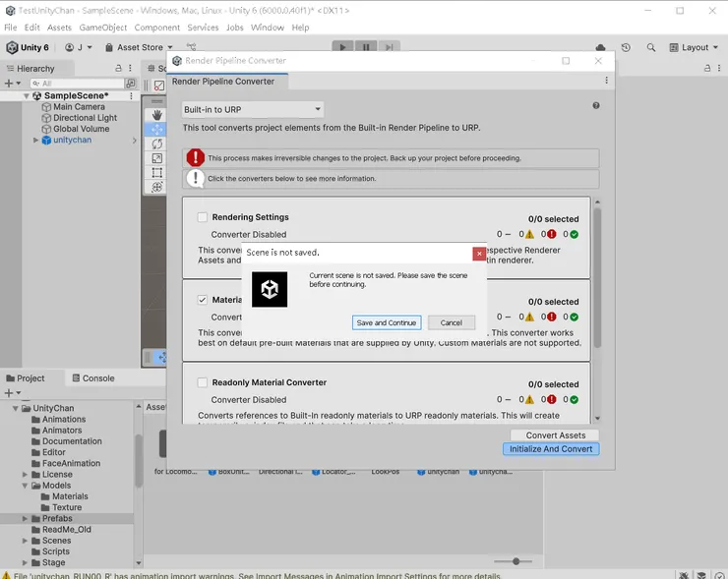Enable the Rendering Settings converter checkbox
This screenshot has width=728, height=579.
tap(202, 217)
